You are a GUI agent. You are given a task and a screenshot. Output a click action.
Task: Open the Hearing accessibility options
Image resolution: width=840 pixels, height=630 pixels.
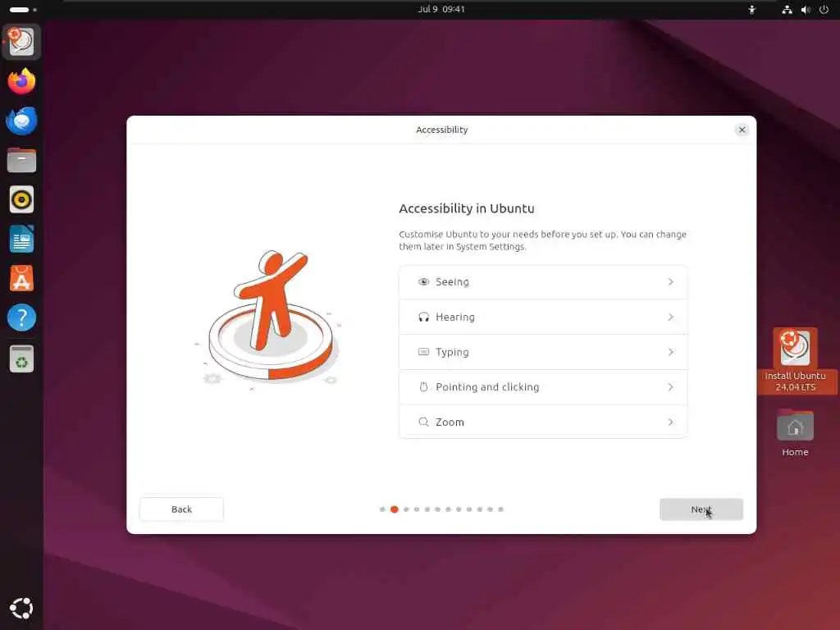tap(543, 317)
